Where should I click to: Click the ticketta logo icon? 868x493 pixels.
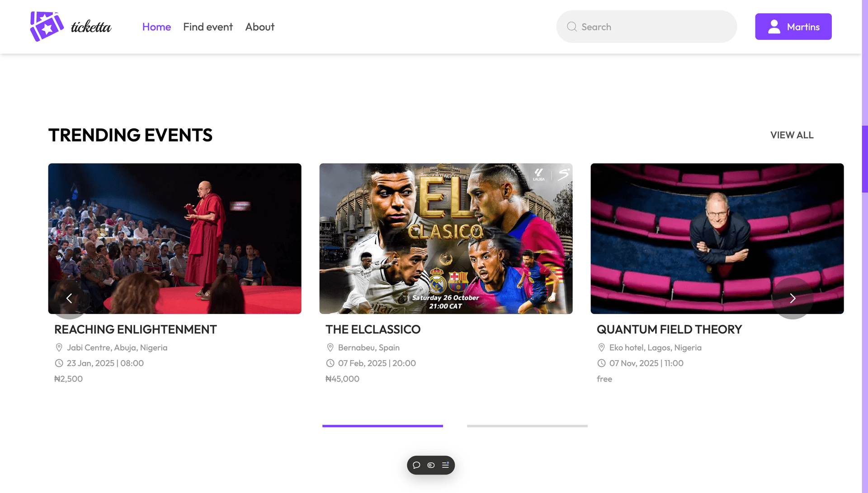pos(47,27)
